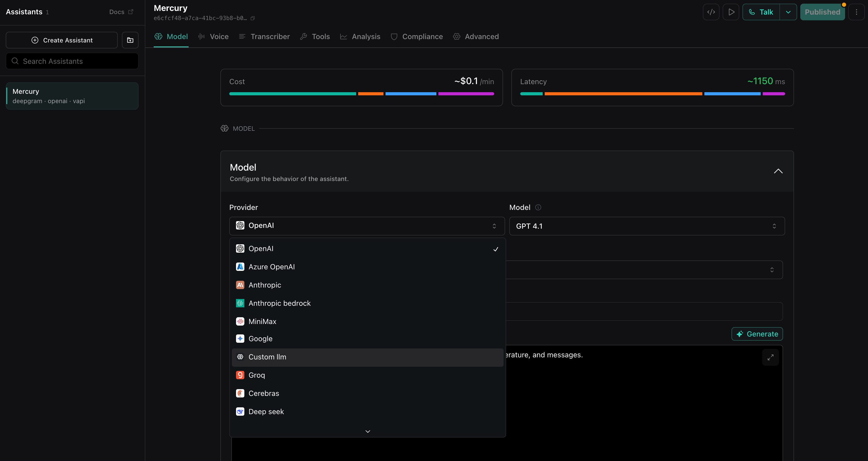Open the Advanced tab

coord(476,36)
